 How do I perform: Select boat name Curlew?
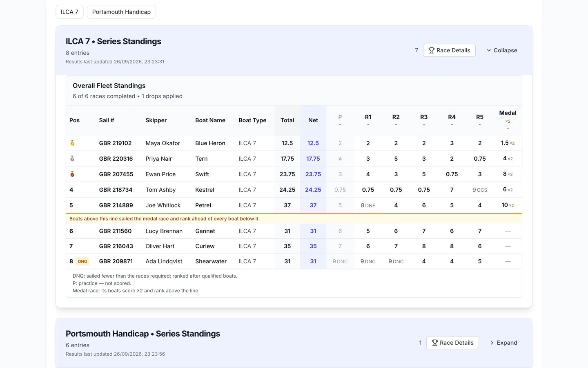coord(205,246)
